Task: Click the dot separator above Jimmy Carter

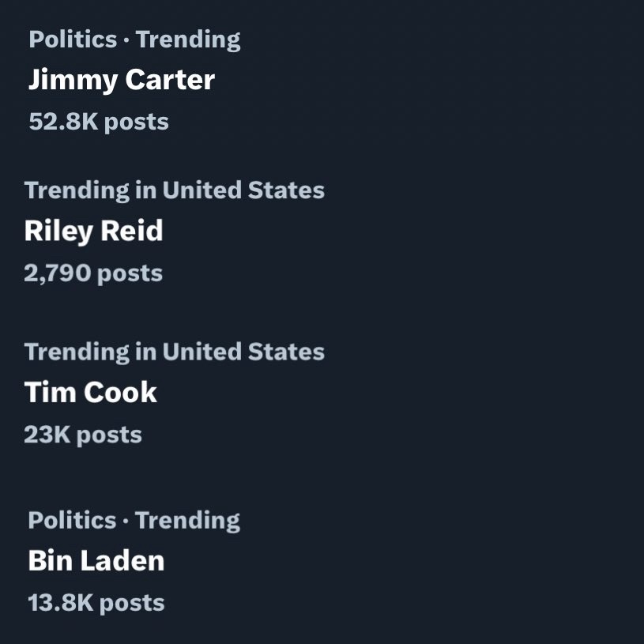Action: pos(126,40)
